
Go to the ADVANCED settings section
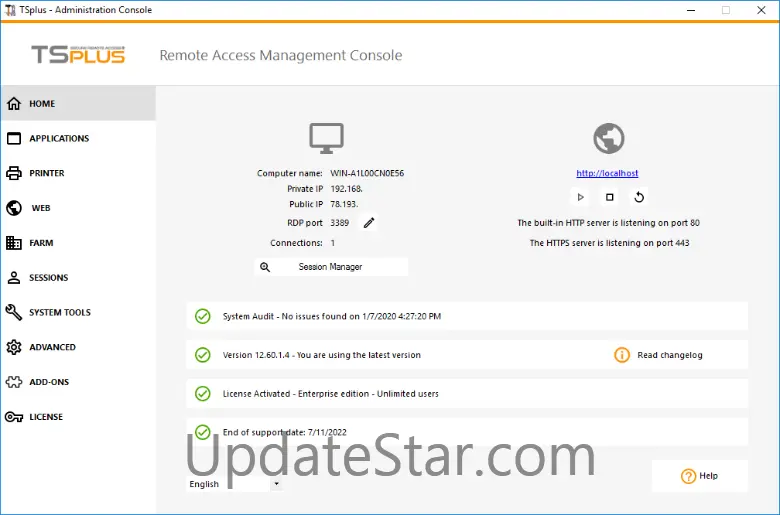[x=79, y=347]
